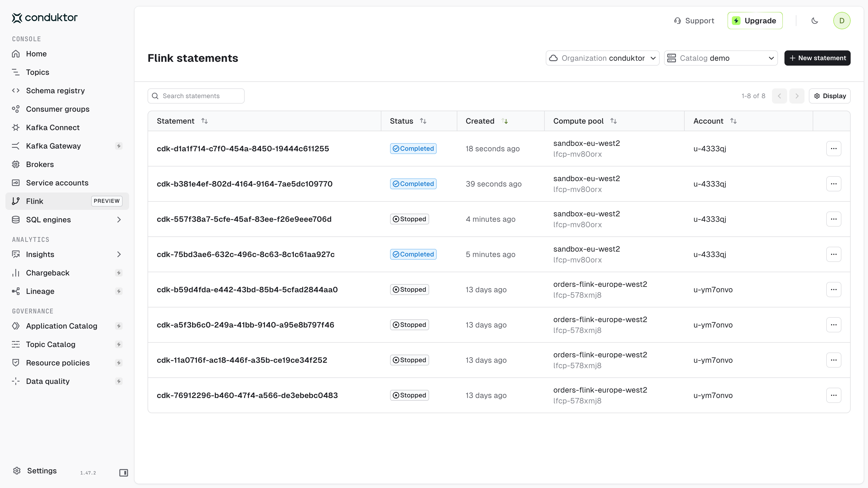The height and width of the screenshot is (488, 868).
Task: Navigate to Consumer groups
Action: 67,109
